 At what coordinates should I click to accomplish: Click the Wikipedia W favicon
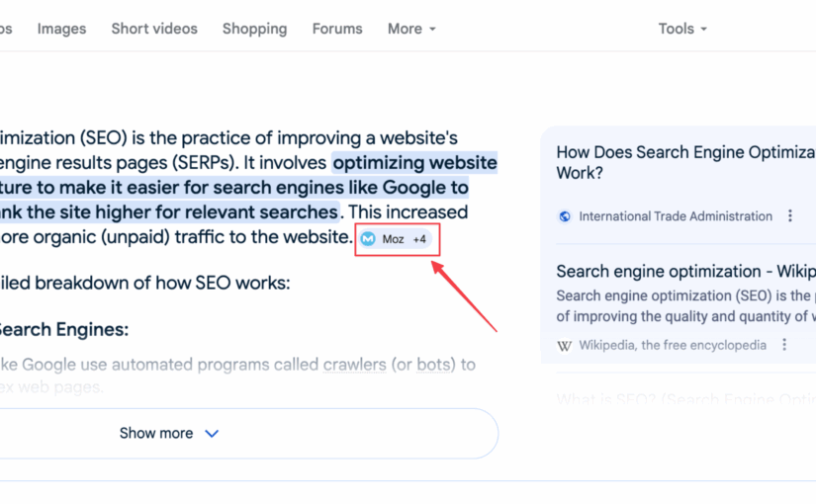pyautogui.click(x=564, y=345)
